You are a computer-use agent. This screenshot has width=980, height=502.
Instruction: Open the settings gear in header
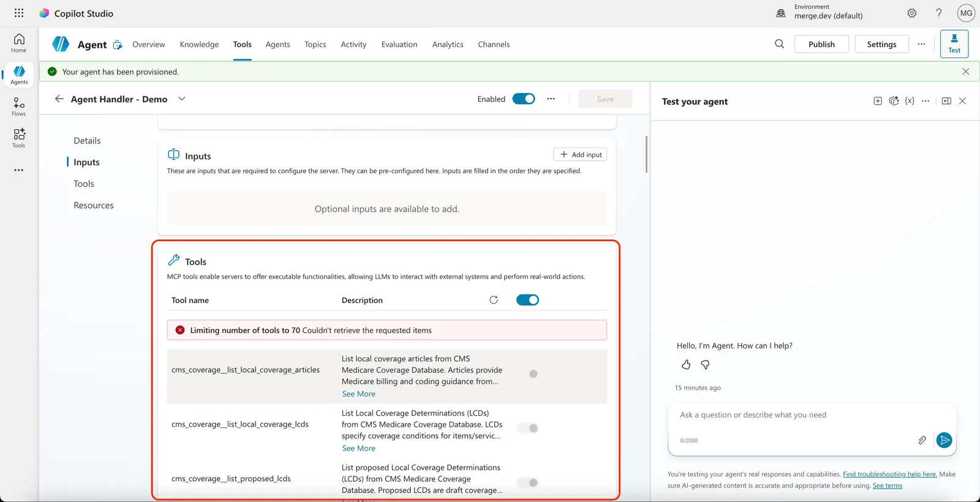(x=912, y=13)
